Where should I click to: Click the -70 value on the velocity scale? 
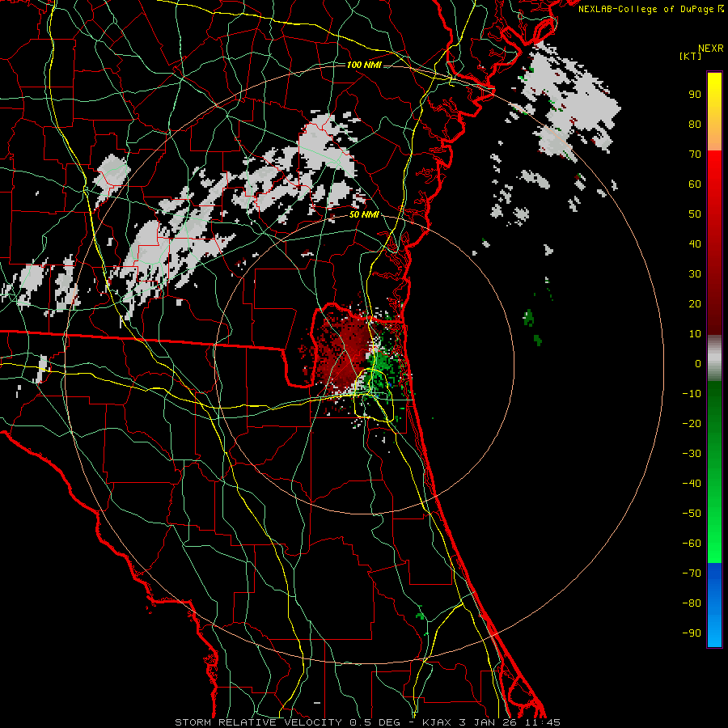coord(692,574)
